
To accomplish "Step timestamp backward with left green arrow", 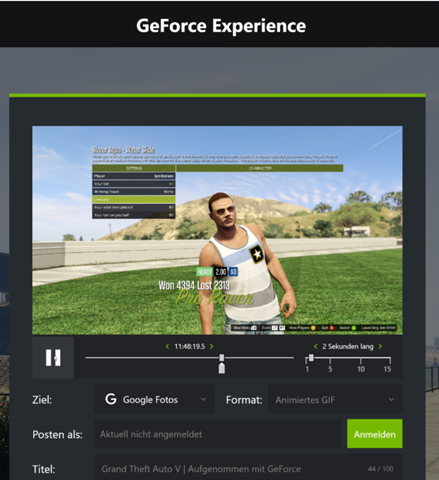I will coord(167,347).
